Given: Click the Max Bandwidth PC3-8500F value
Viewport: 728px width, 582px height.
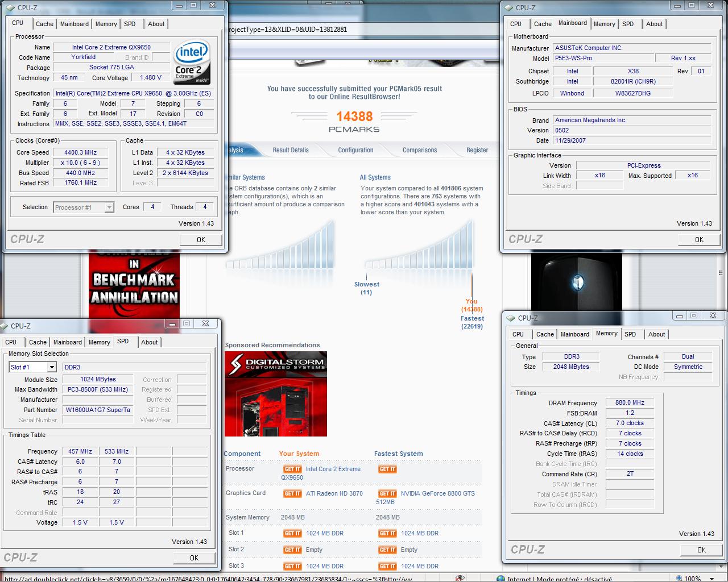Looking at the screenshot, I should (98, 389).
